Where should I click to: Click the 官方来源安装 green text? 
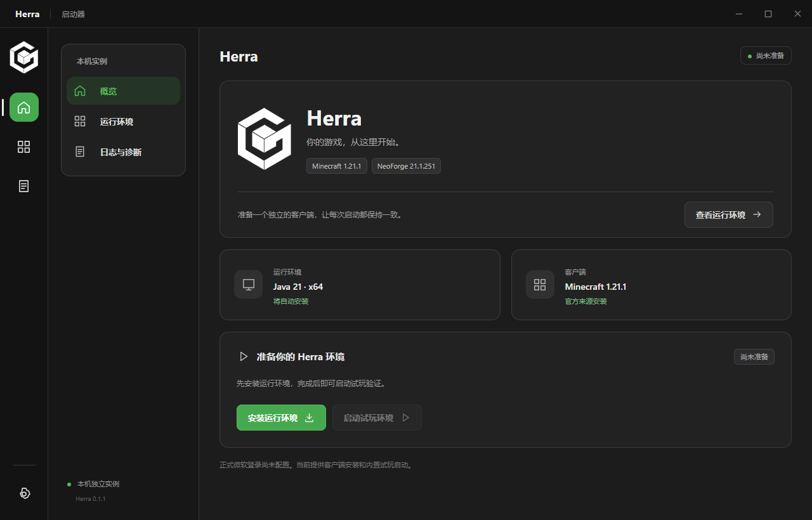point(586,301)
